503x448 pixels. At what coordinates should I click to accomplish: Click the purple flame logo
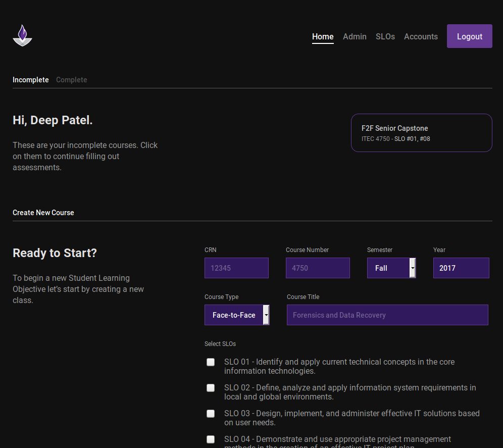tap(22, 35)
